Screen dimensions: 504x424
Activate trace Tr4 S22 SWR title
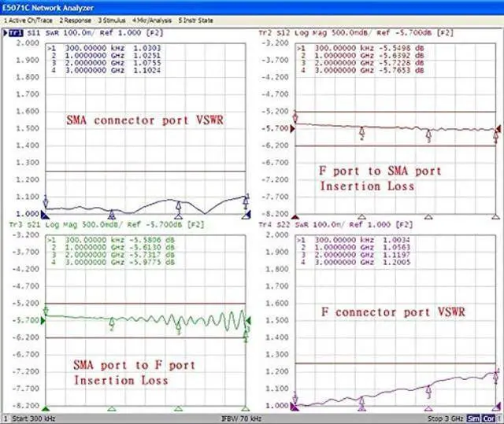coord(335,224)
